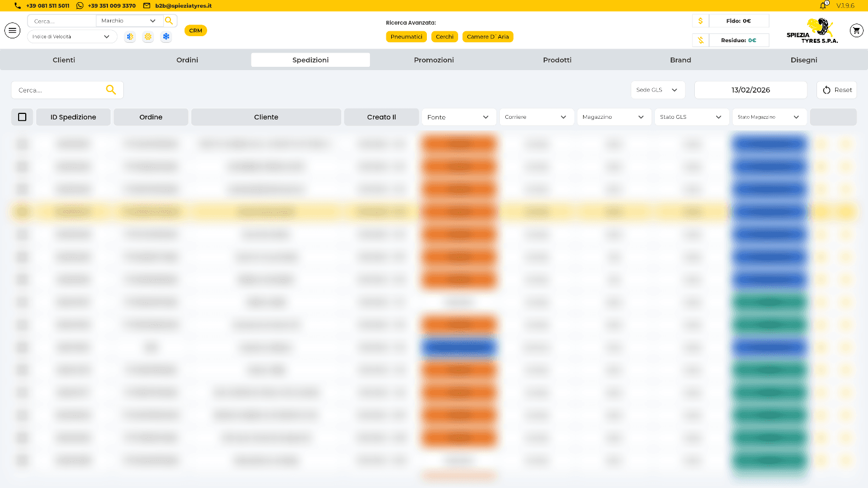Image resolution: width=868 pixels, height=488 pixels.
Task: Open the shopping cart
Action: pyautogui.click(x=856, y=31)
